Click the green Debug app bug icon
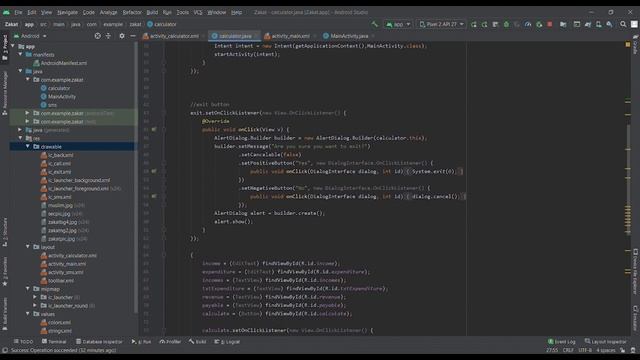 tap(506, 24)
